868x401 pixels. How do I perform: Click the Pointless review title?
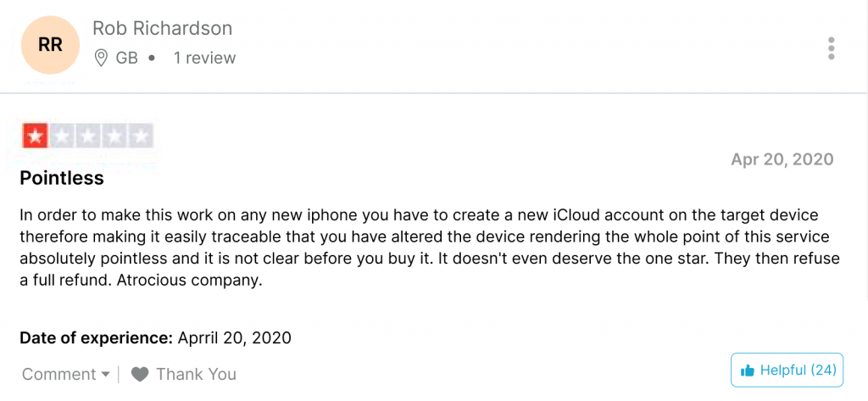point(62,178)
